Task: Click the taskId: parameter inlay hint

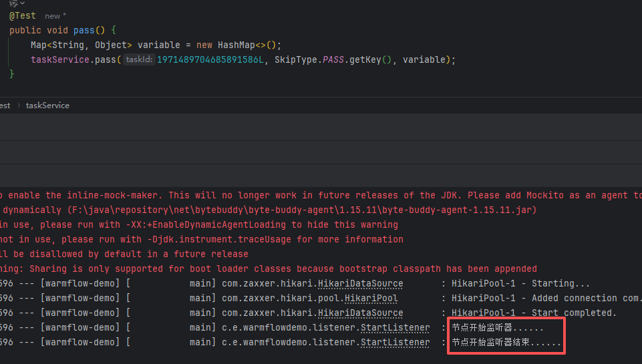Action: pos(139,60)
